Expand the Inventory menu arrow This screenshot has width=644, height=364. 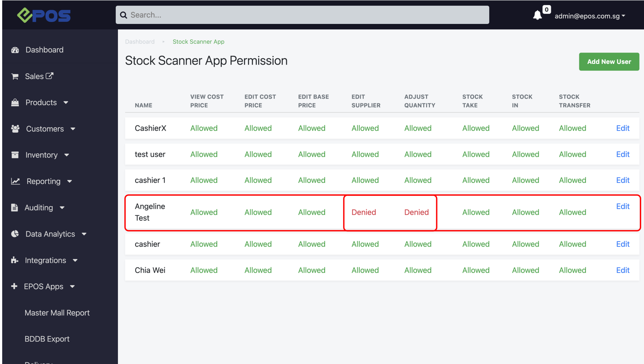(x=67, y=155)
